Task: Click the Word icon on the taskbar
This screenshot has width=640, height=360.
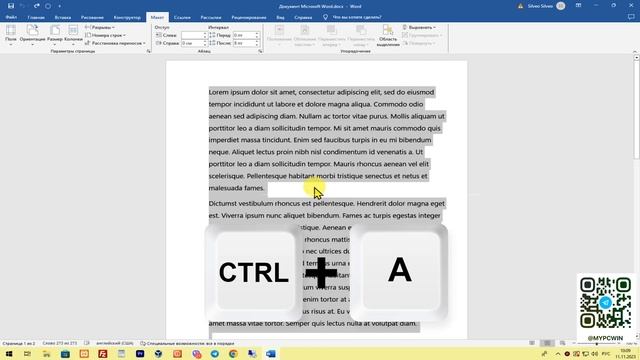Action: [x=271, y=354]
